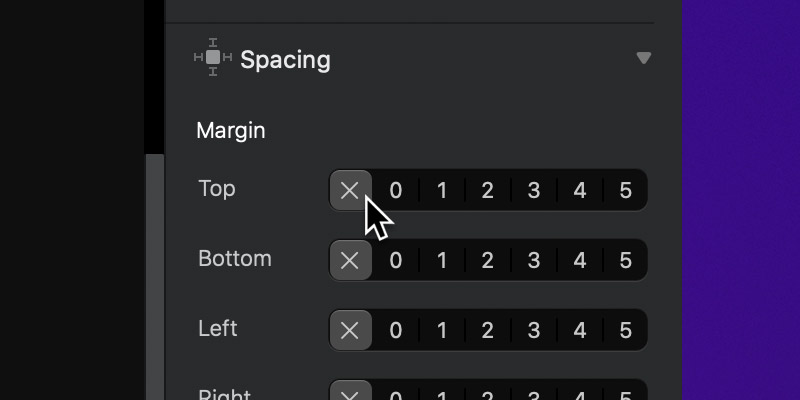
Task: Choose 1 for Top margin
Action: (442, 190)
